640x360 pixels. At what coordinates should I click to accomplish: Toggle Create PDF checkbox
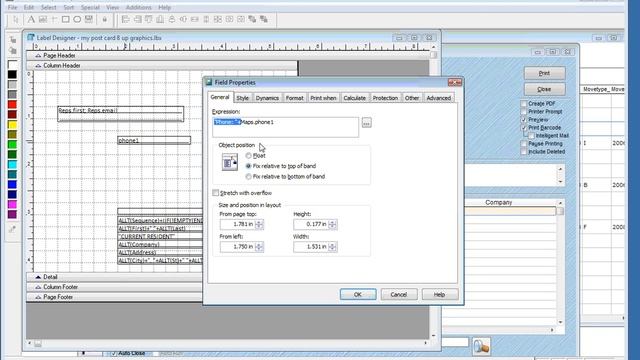point(524,104)
